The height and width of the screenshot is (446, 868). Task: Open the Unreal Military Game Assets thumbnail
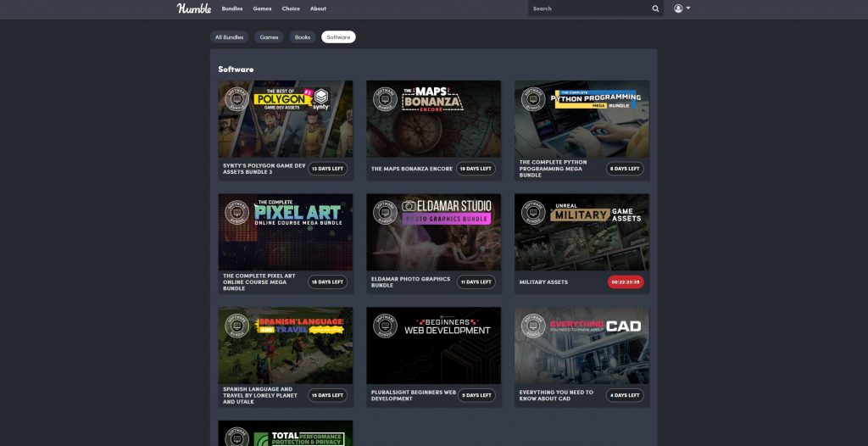pyautogui.click(x=581, y=232)
